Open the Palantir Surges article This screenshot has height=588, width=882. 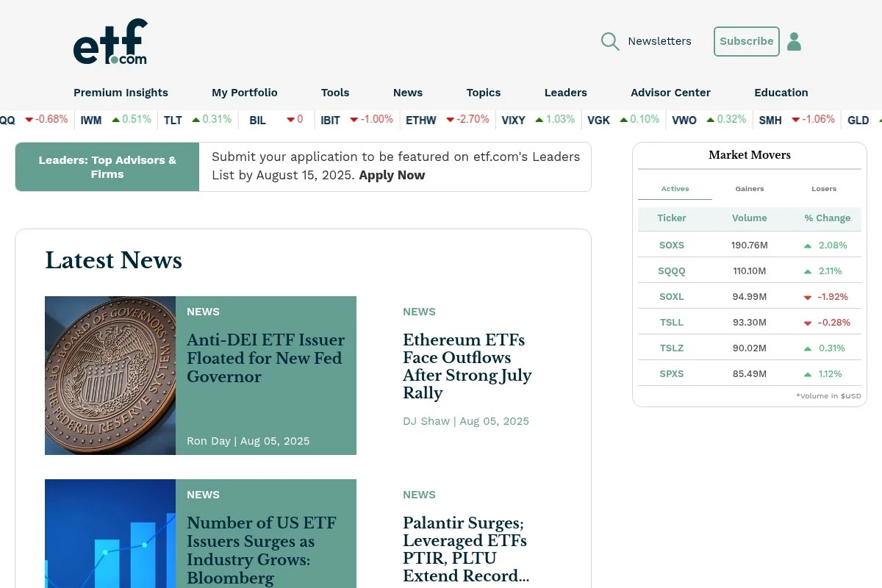click(x=466, y=549)
